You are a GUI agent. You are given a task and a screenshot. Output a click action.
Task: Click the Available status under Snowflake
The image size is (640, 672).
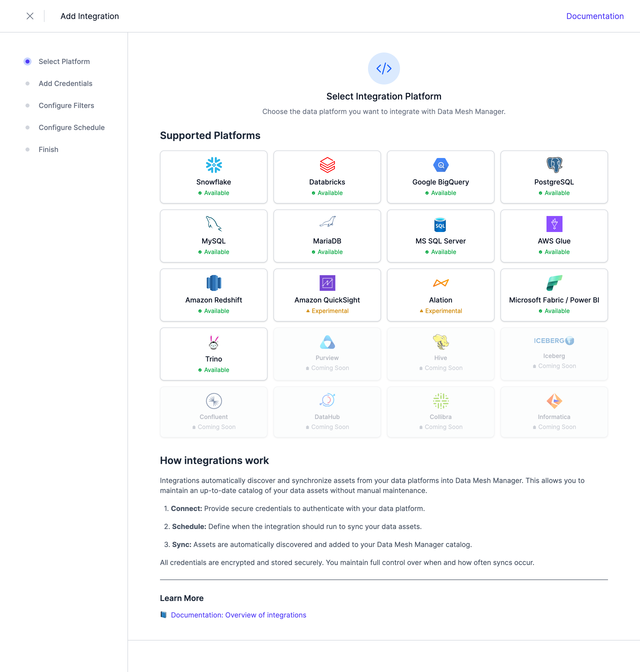point(214,193)
